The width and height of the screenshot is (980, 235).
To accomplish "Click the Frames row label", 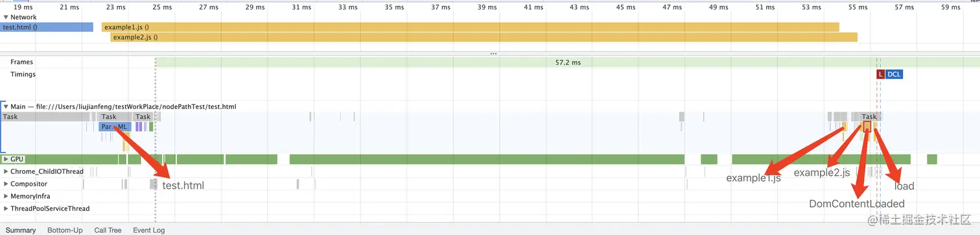I will coord(21,62).
